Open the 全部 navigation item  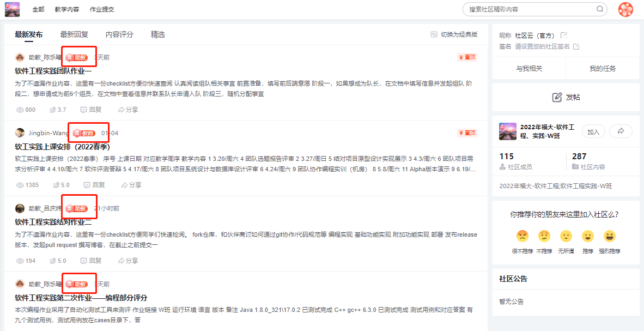[38, 9]
